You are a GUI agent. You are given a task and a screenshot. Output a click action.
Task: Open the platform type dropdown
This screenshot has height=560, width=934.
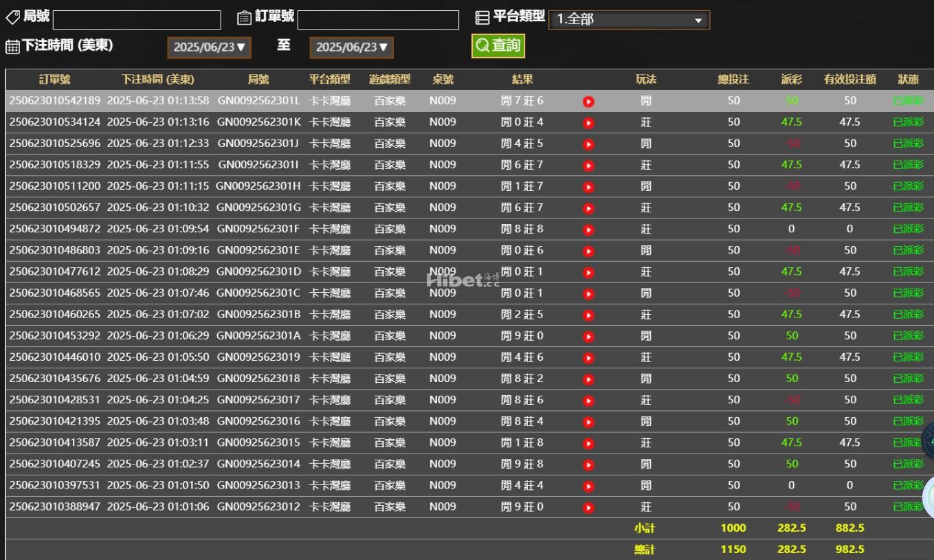[629, 19]
